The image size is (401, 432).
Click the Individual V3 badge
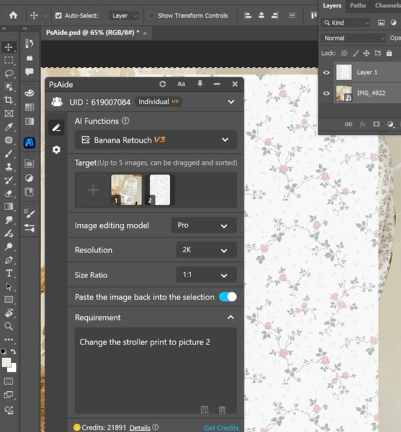point(158,102)
